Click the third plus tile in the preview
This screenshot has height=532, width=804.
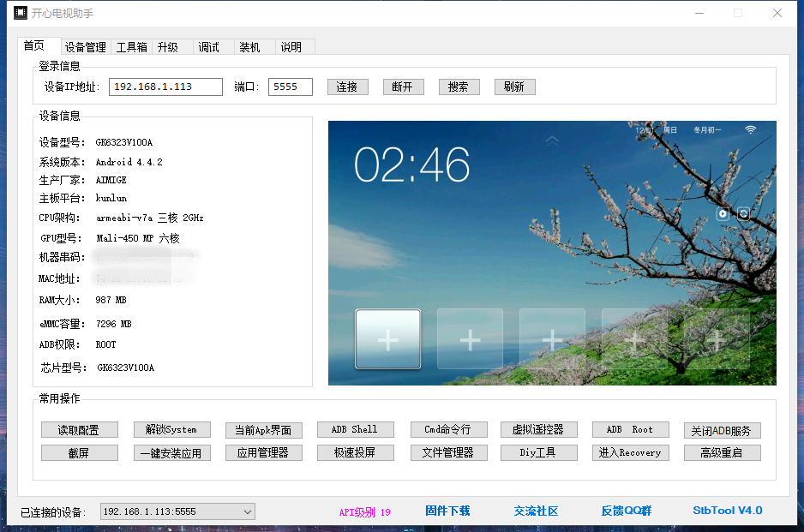point(552,339)
